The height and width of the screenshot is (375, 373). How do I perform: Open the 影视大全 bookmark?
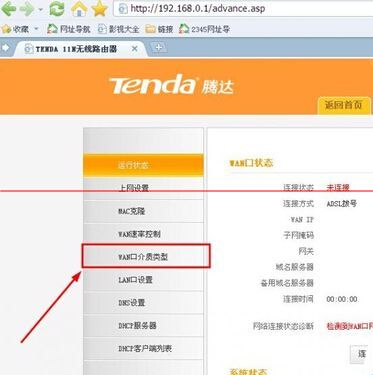118,29
